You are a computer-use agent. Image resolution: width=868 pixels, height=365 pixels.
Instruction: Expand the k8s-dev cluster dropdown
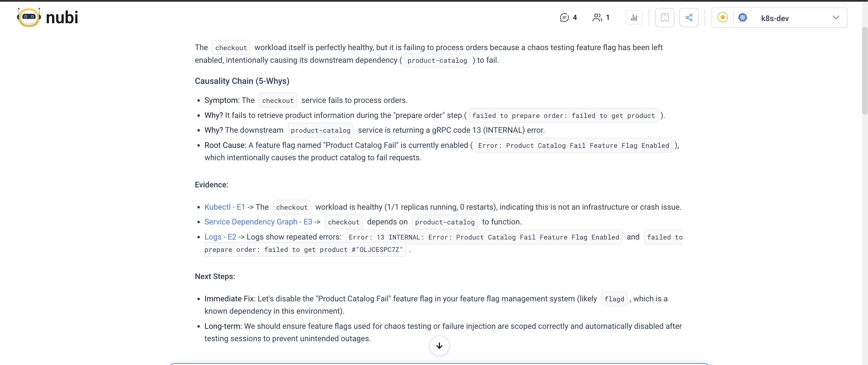tap(779, 17)
